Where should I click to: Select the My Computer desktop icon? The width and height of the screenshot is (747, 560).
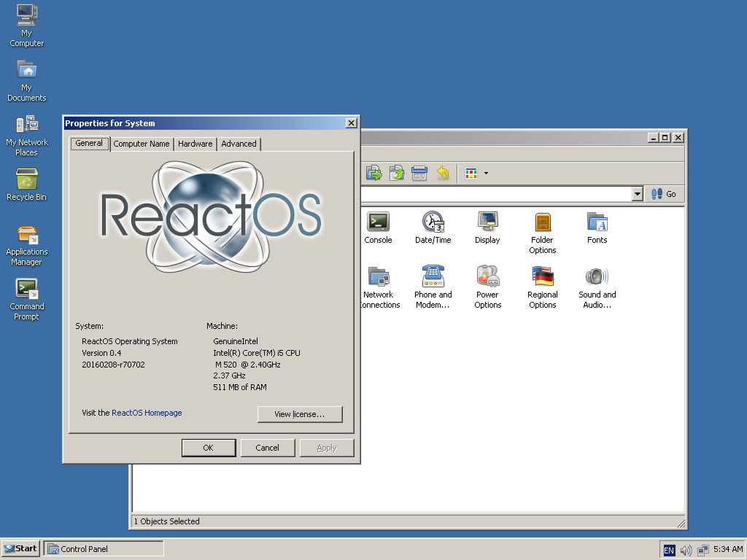27,26
